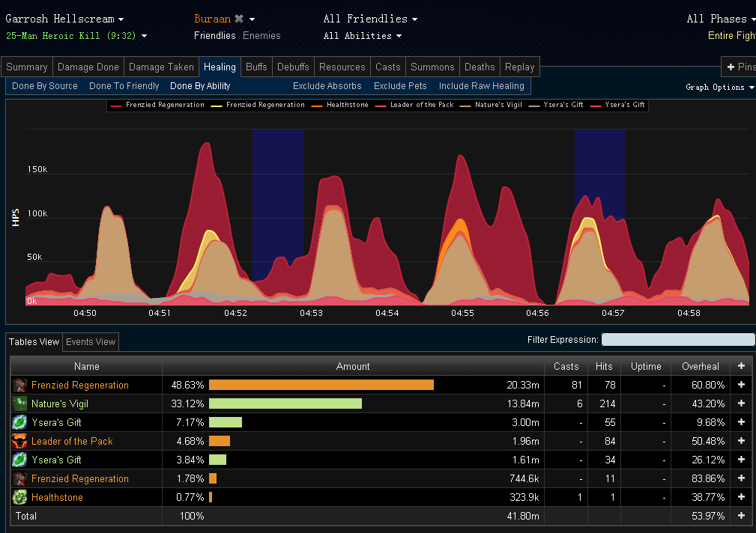Image resolution: width=756 pixels, height=533 pixels.
Task: Click the Filter Expression input field
Action: coord(678,340)
